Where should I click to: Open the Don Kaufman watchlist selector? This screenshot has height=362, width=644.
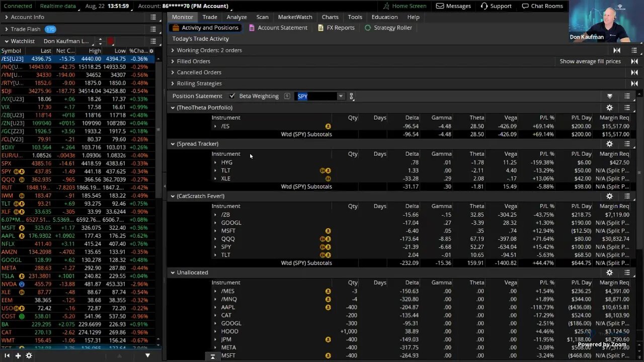pyautogui.click(x=69, y=41)
